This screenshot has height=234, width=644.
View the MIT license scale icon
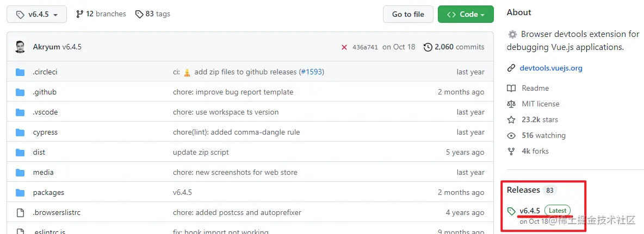coord(511,104)
